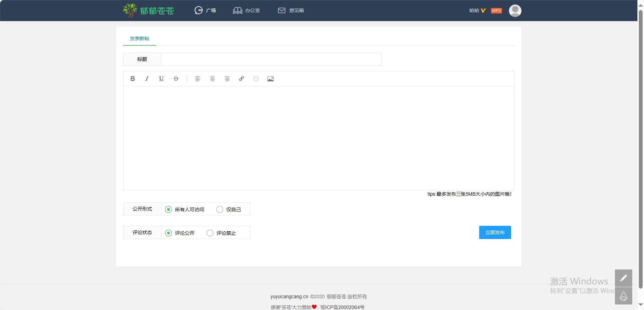Screen dimensions: 644x310
Task: Insert a hyperlink in the post
Action: pos(241,79)
